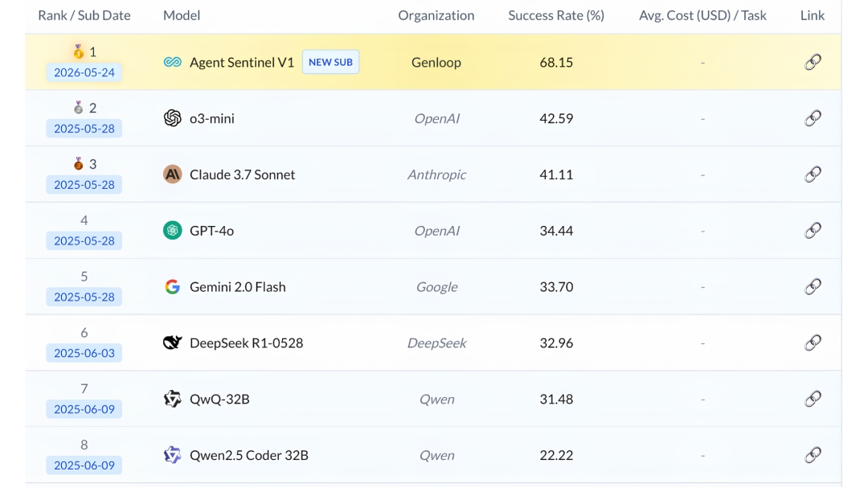
Task: Open the link icon for Qwen2.5 Coder 32B
Action: (x=812, y=455)
